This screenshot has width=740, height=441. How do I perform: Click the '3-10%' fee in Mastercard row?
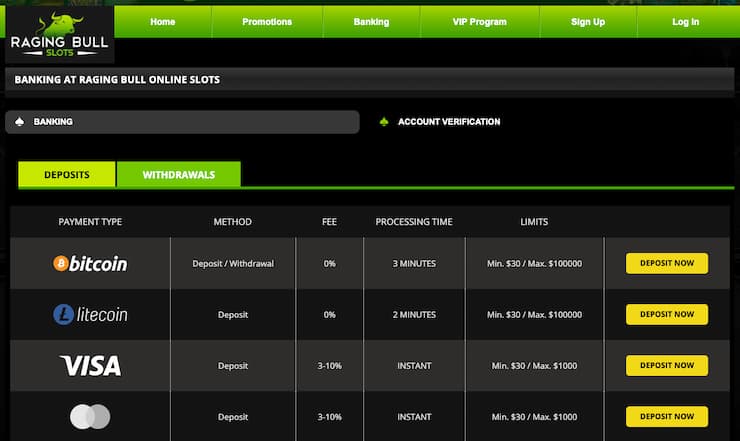329,417
